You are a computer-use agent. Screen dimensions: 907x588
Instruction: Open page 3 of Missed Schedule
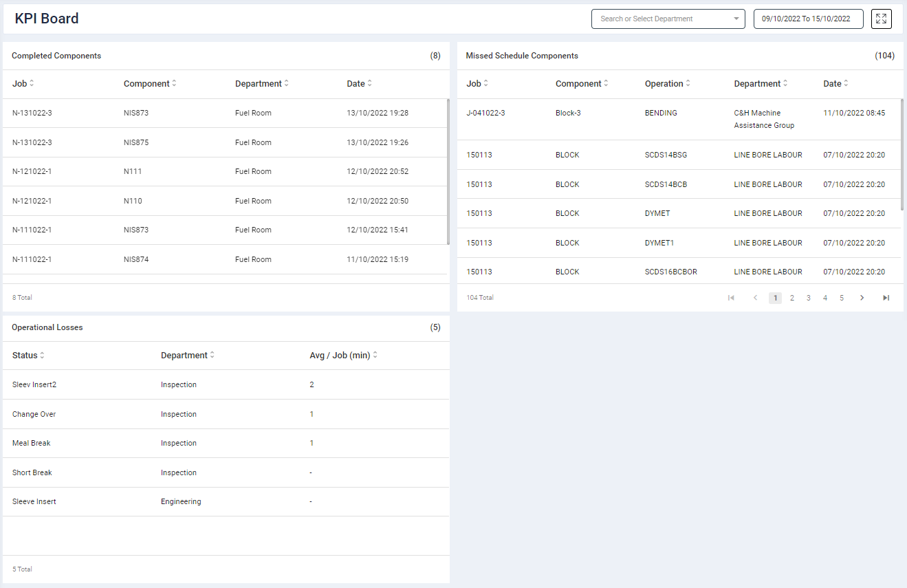809,298
